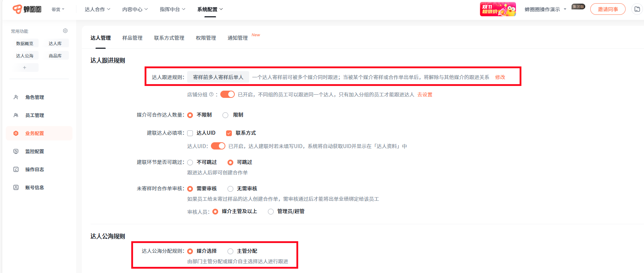Screen dimensions: 644x273
Task: Open the folder icon at top right
Action: click(x=637, y=9)
